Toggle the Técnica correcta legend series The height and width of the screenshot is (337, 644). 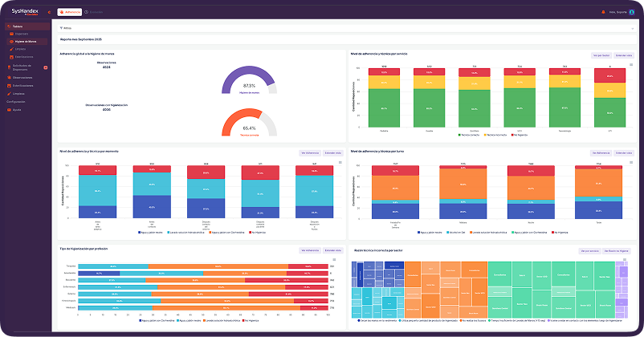click(469, 135)
